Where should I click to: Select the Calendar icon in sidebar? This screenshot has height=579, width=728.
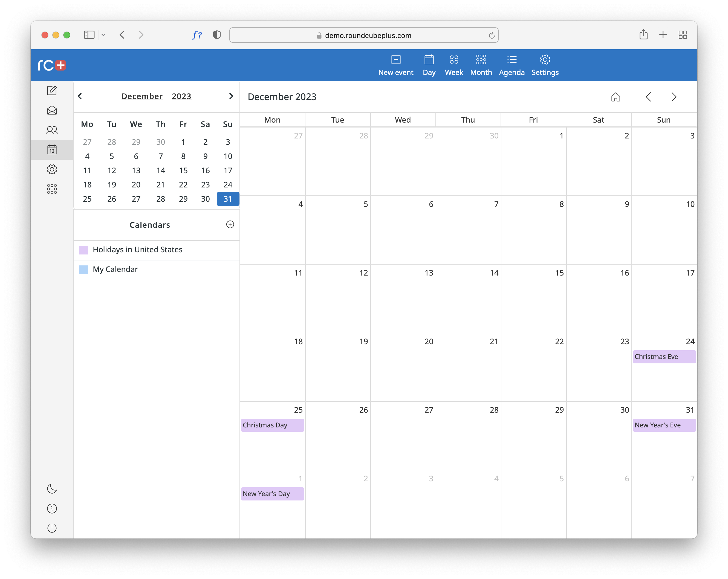tap(52, 150)
